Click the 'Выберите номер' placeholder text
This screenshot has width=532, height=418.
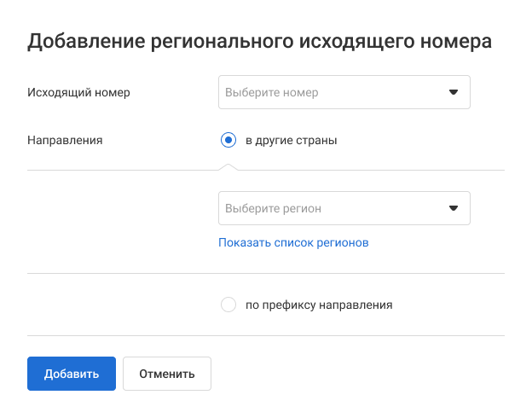[x=271, y=92]
